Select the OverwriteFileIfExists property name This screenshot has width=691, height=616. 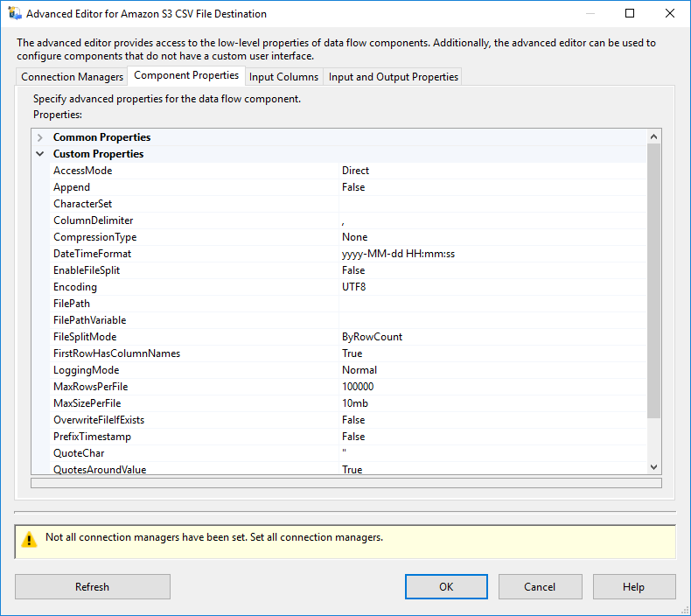[99, 420]
